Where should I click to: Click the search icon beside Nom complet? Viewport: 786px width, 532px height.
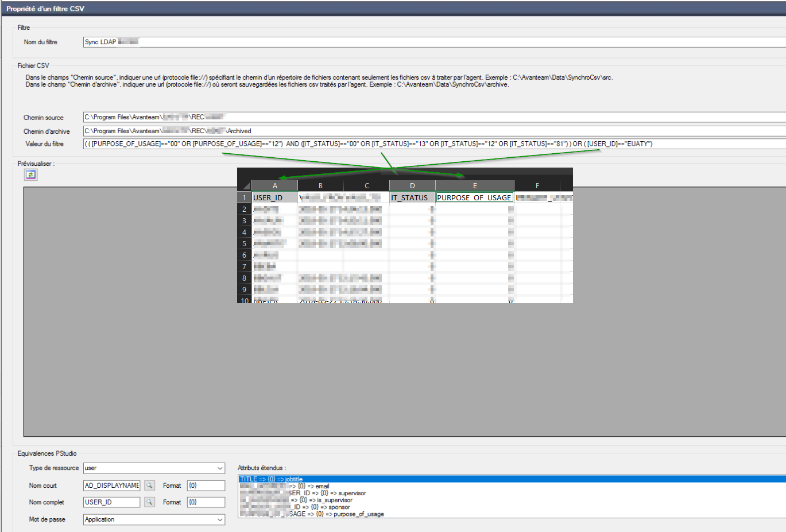point(149,502)
